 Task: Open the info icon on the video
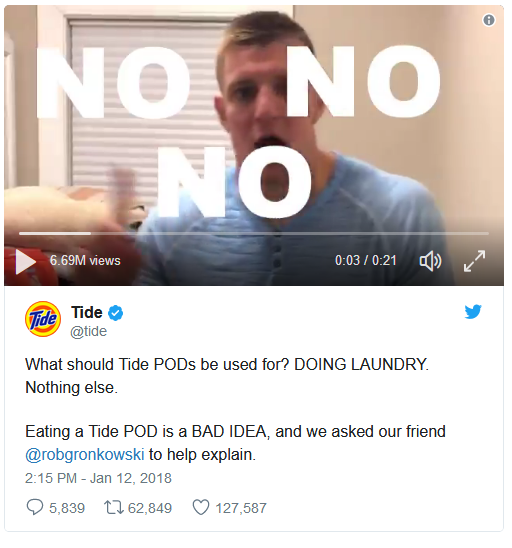coord(489,20)
